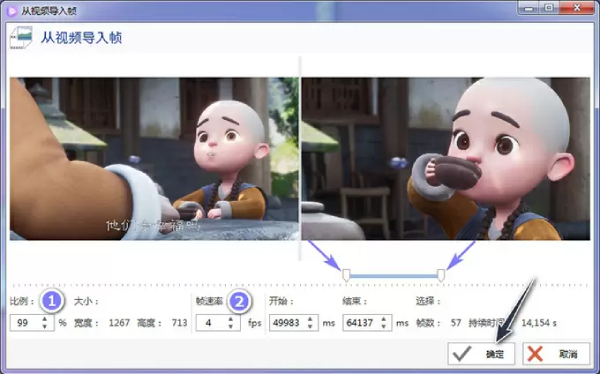Click the 从视频导入帧 dialog heading
Screen dimensions: 600x374
pyautogui.click(x=82, y=38)
